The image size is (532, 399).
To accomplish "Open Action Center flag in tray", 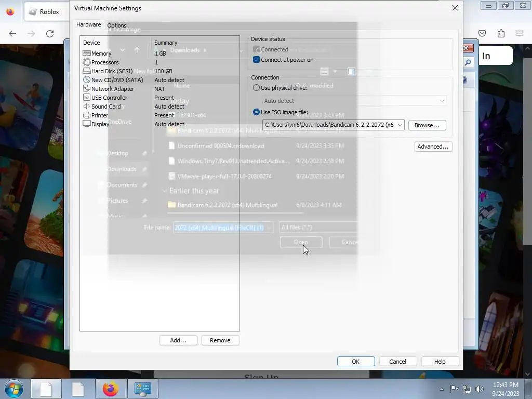I will 454,389.
